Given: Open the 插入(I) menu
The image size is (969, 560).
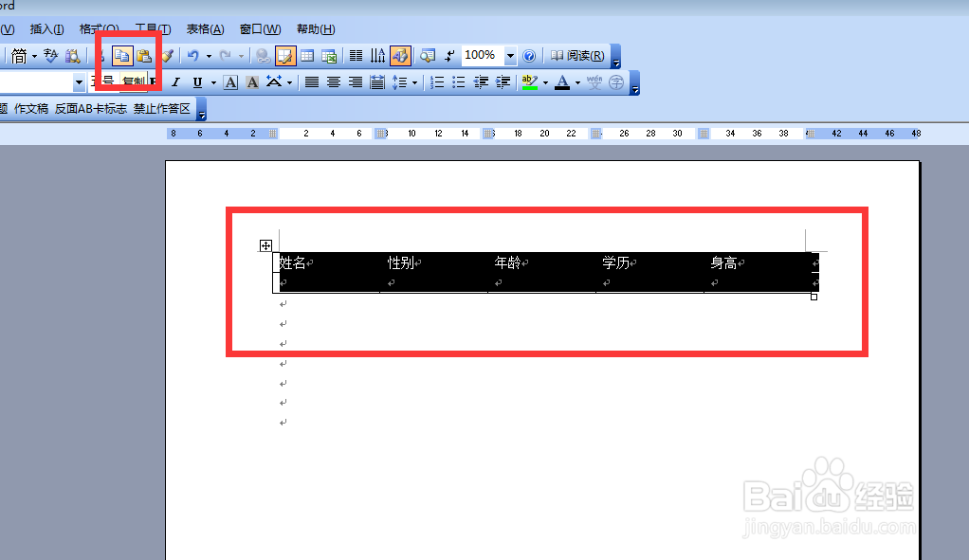Looking at the screenshot, I should click(x=47, y=29).
